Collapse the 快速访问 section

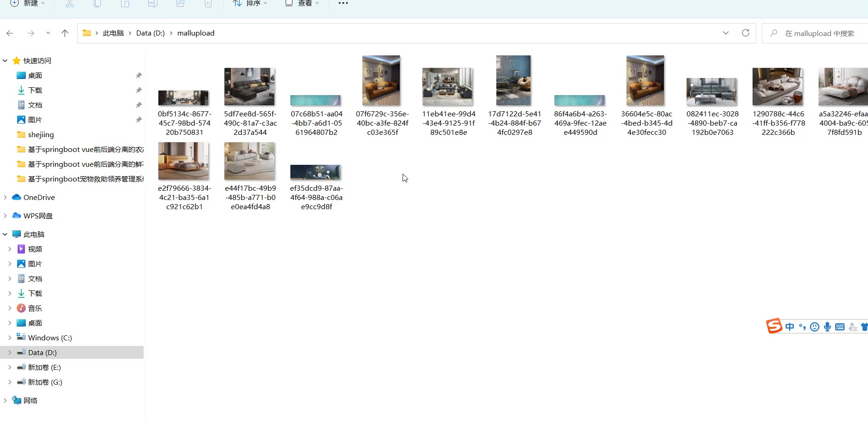(5, 61)
